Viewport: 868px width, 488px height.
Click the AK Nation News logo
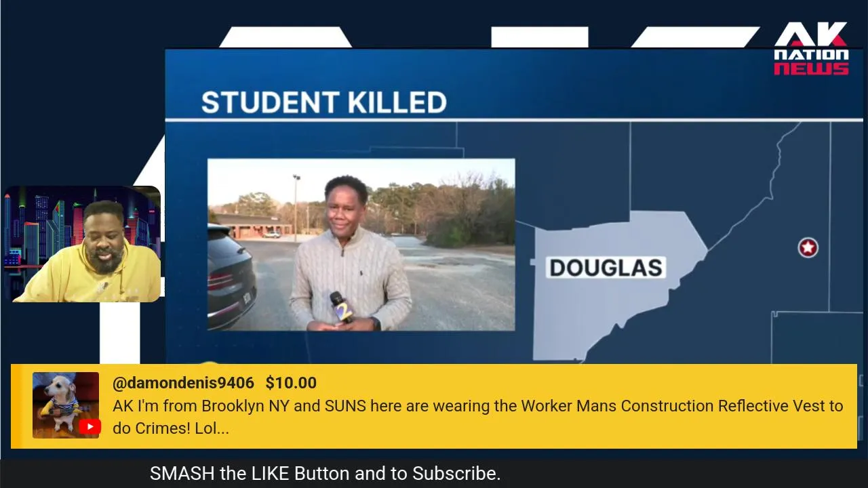coord(811,48)
